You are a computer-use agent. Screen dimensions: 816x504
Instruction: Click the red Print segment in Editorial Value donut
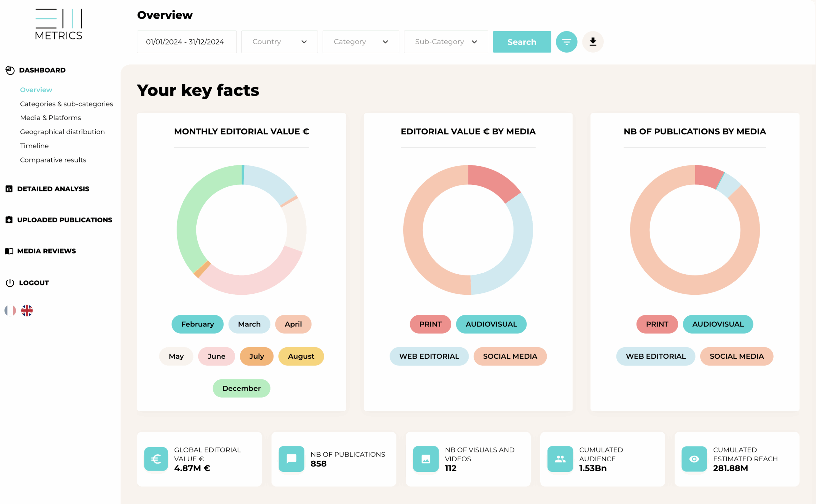(493, 182)
